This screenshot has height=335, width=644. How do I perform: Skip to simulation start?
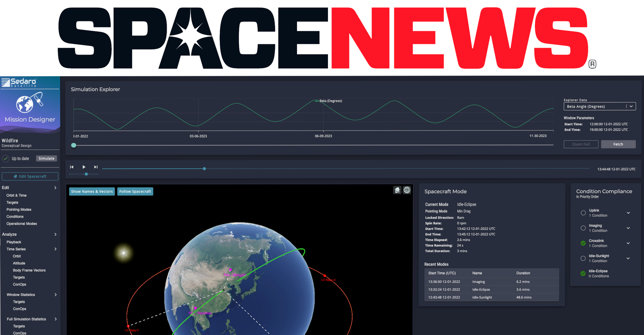72,167
